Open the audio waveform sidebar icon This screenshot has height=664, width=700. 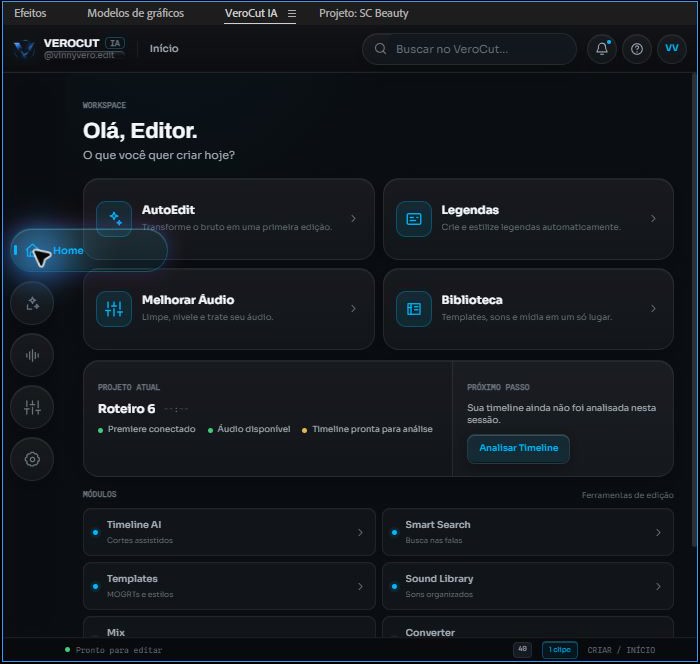pos(32,355)
